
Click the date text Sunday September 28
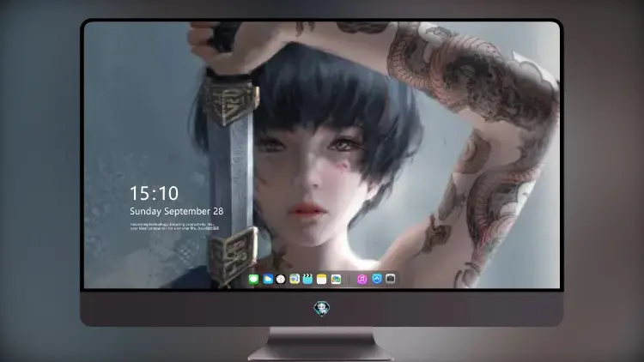click(x=177, y=211)
